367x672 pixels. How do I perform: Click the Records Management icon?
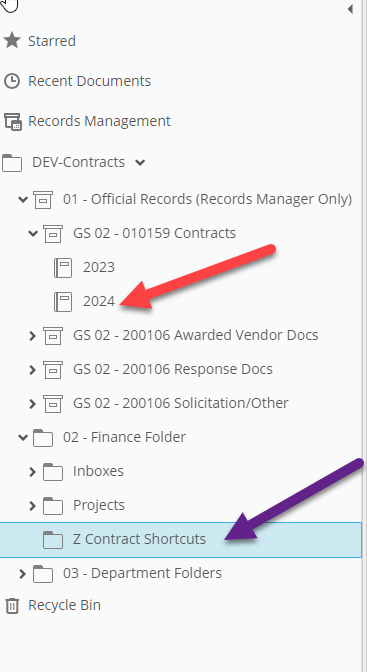pos(12,121)
